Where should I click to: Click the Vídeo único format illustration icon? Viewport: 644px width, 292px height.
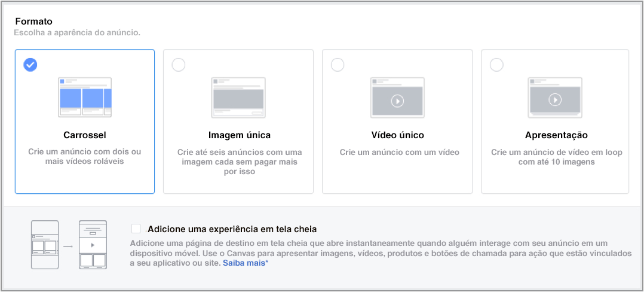(397, 97)
